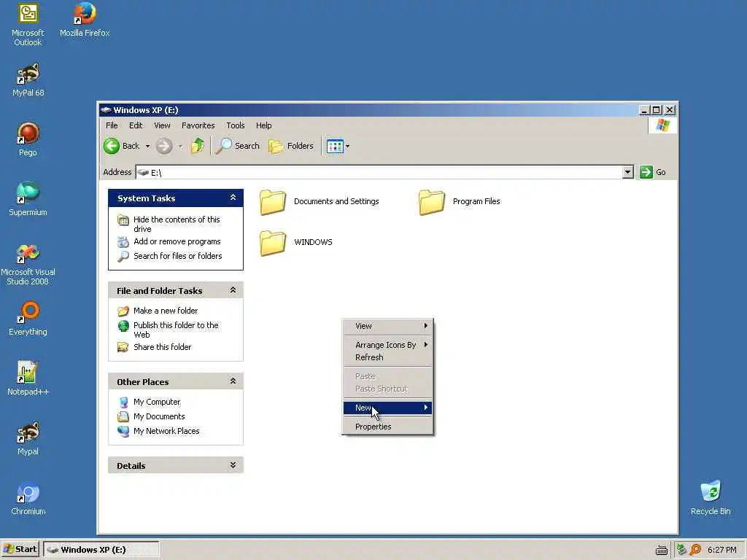Go to My Computer link
This screenshot has height=560, width=747.
pos(157,402)
